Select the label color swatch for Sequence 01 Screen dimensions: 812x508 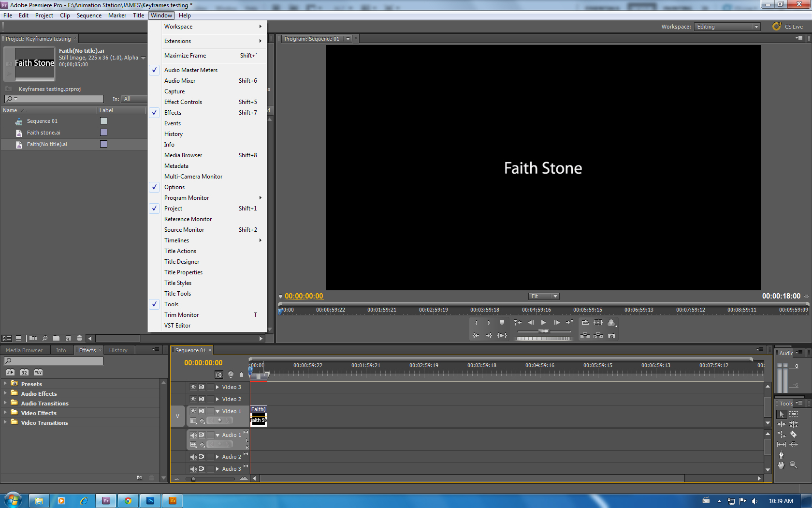click(103, 121)
